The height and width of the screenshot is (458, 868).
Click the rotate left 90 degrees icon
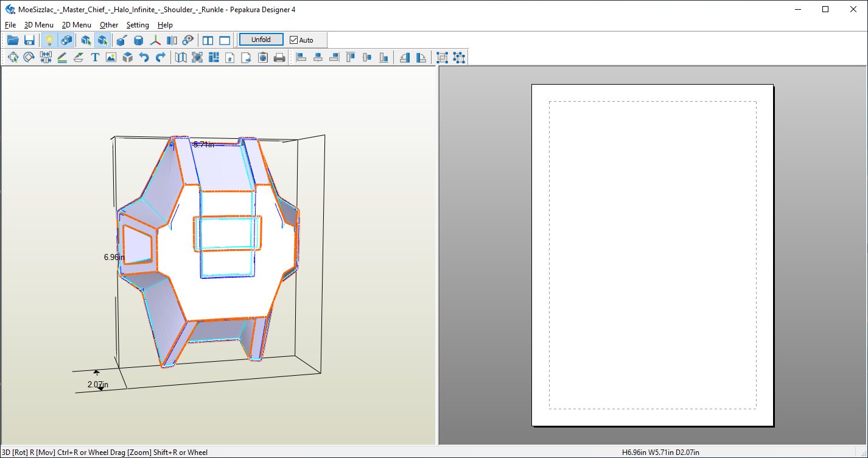405,57
